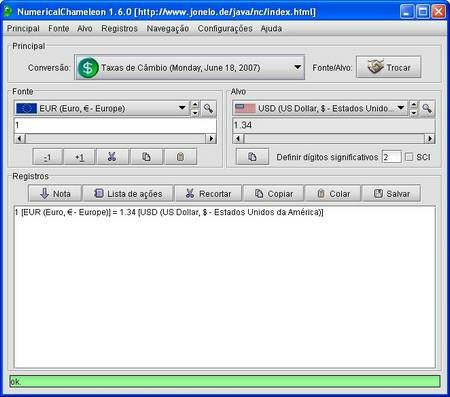450x397 pixels.
Task: Click the Recortar button
Action: (x=208, y=194)
